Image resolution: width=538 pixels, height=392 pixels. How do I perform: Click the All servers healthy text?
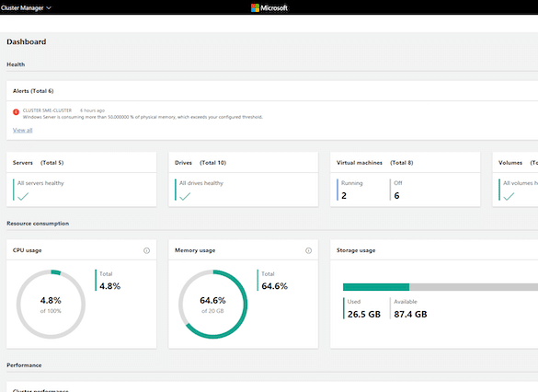coord(40,183)
